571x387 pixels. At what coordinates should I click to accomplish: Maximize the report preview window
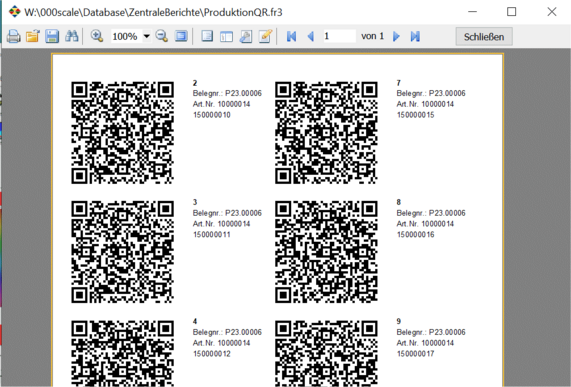coord(512,12)
